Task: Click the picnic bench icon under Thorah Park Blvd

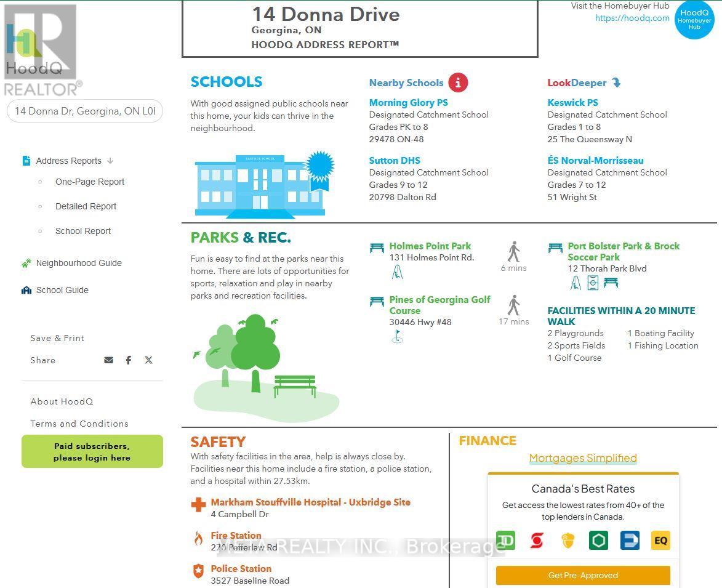Action: tap(611, 282)
